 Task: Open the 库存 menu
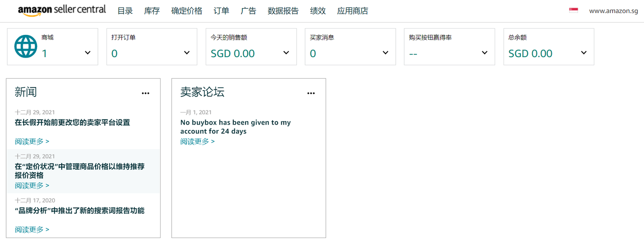click(152, 11)
